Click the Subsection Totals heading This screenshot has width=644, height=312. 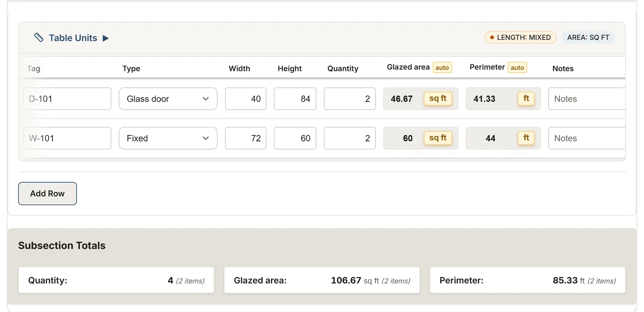[x=62, y=245]
